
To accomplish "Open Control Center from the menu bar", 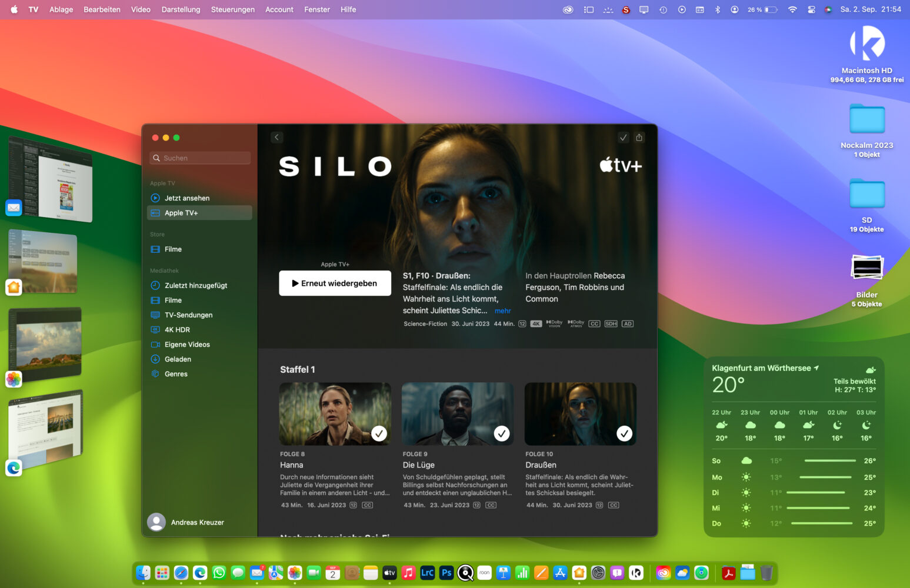I will (x=811, y=9).
